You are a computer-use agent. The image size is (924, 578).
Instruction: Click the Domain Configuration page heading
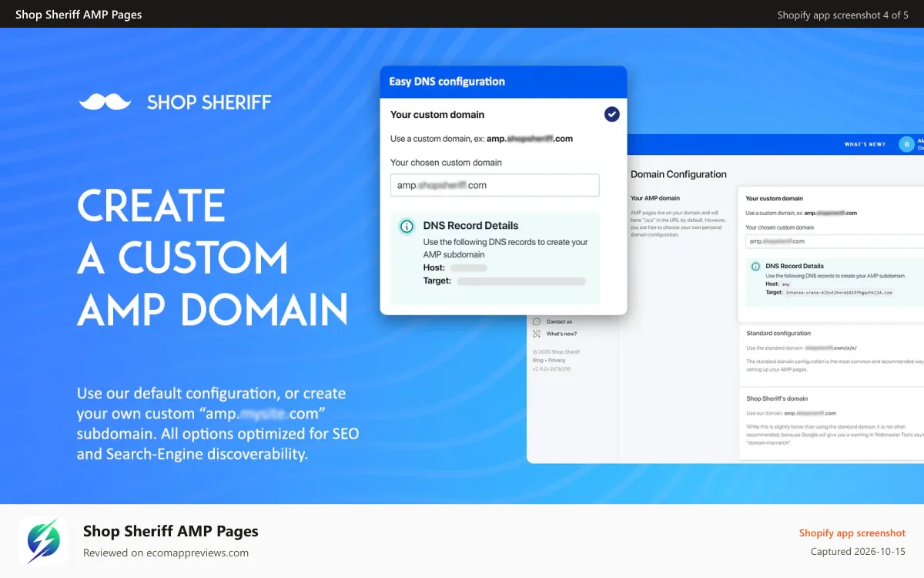(678, 174)
